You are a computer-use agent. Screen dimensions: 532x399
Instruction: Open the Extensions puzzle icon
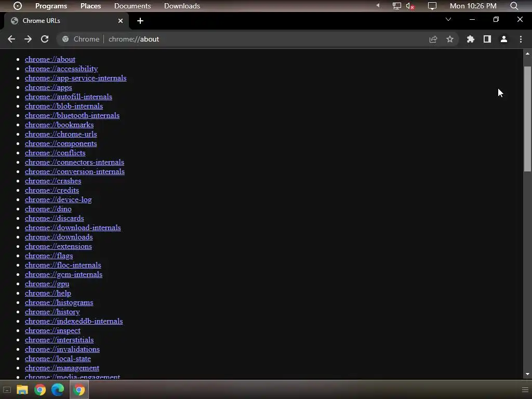click(471, 39)
